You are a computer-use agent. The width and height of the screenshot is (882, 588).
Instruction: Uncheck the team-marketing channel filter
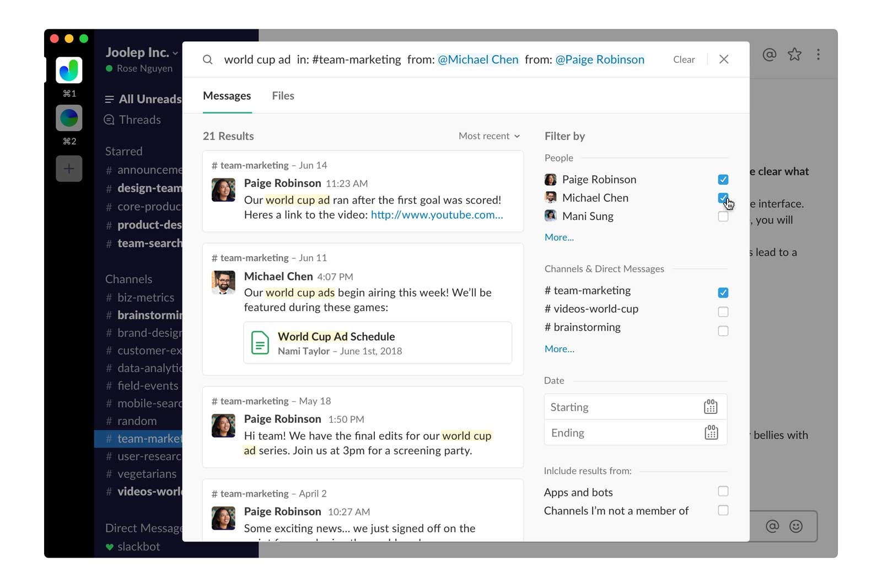click(723, 293)
